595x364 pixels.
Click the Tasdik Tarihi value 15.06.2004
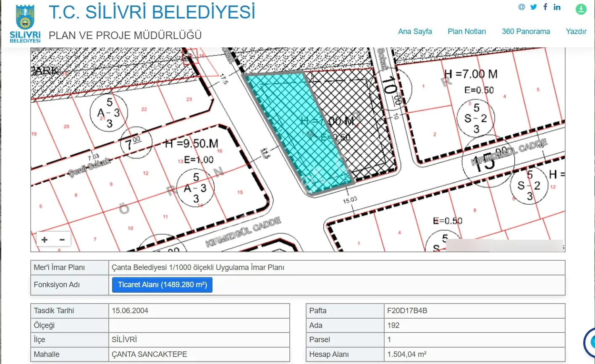click(130, 311)
